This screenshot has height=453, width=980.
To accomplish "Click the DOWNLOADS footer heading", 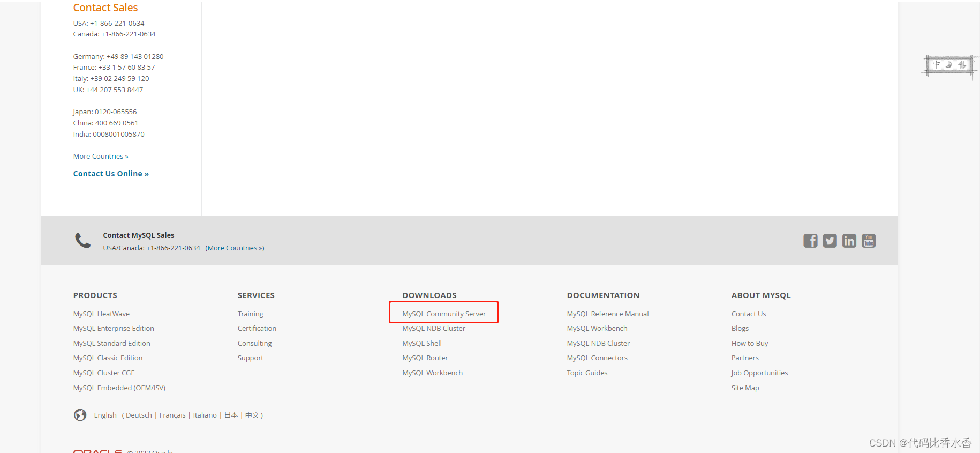I will tap(429, 295).
